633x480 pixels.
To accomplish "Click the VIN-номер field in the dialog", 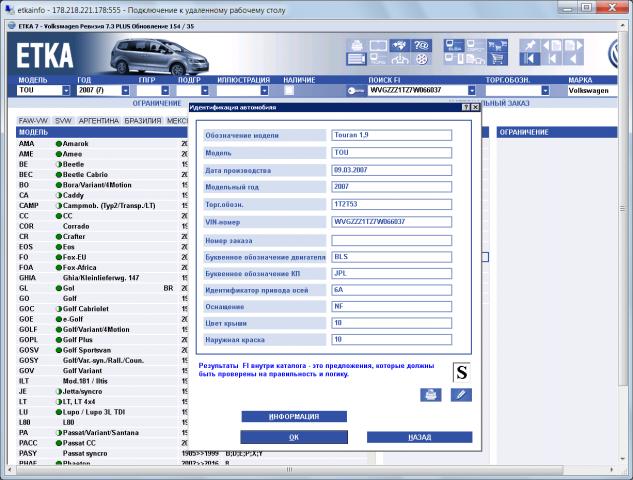I will [x=391, y=222].
